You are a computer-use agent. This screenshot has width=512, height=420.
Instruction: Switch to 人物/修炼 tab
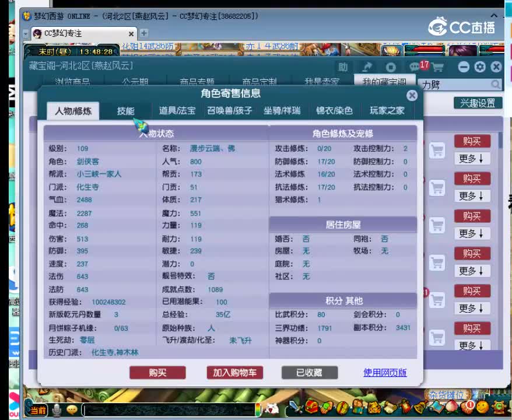pos(73,111)
